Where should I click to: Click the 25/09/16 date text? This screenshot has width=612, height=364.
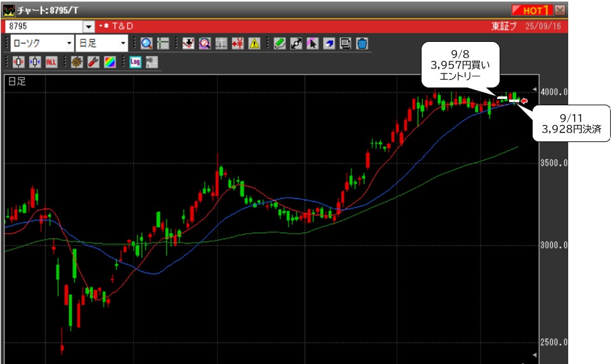[543, 27]
